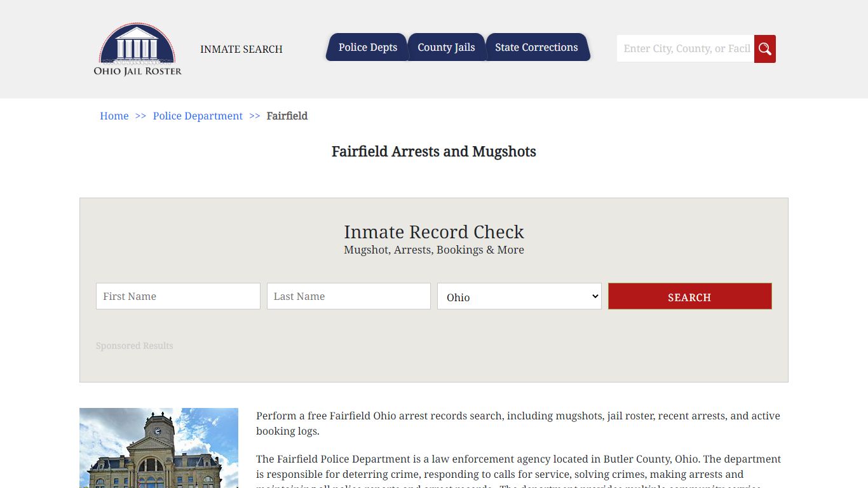Click the Ohio Jail Roster logo
The height and width of the screenshot is (488, 868).
coord(137,50)
